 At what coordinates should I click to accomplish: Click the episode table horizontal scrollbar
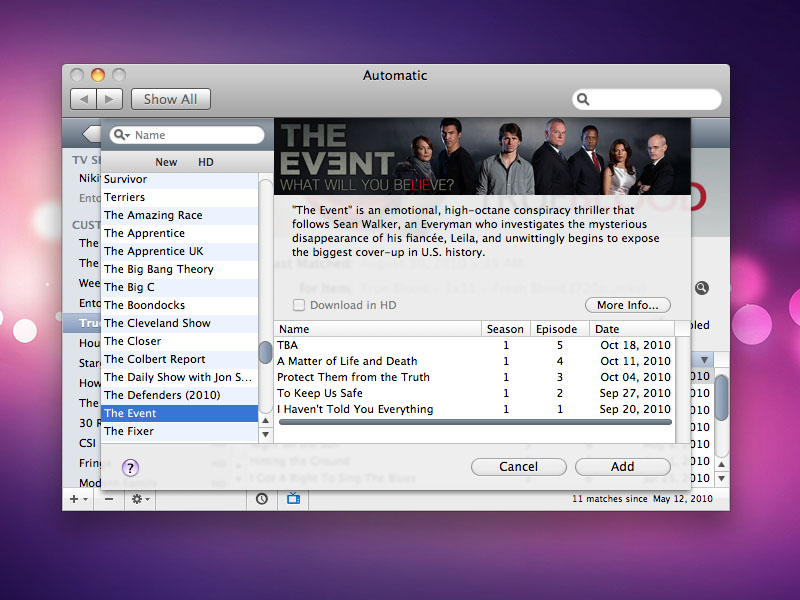click(x=475, y=422)
